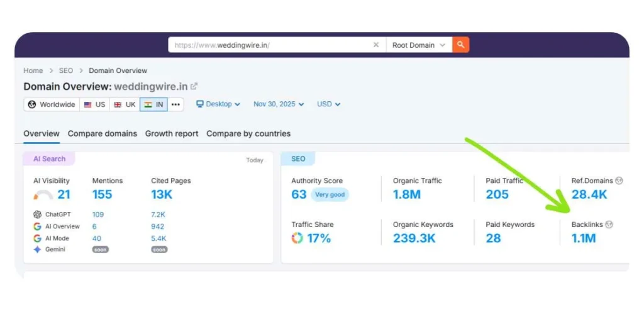Click the globe icon next to Backlinks
Viewport: 644px width, 322px height.
click(609, 225)
